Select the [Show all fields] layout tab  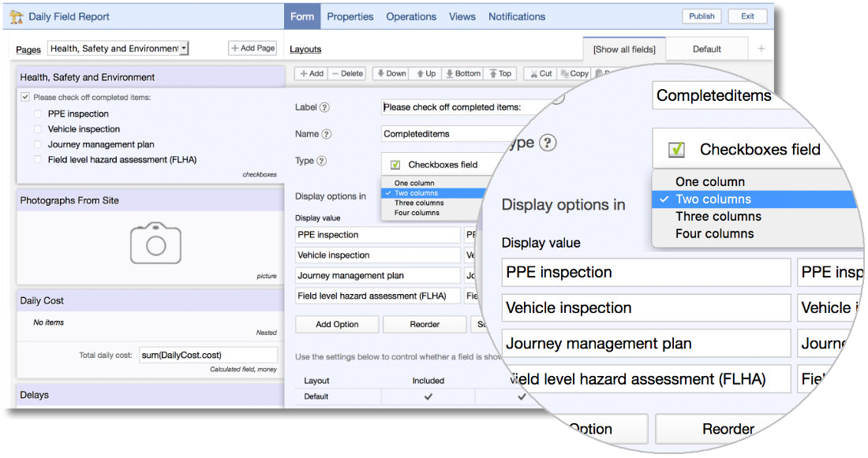624,49
